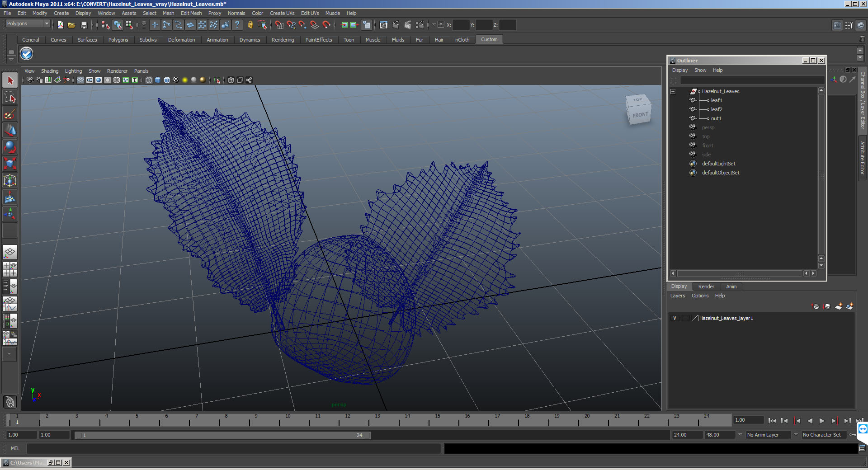Set select by object type mode
The image size is (868, 470).
(x=118, y=25)
